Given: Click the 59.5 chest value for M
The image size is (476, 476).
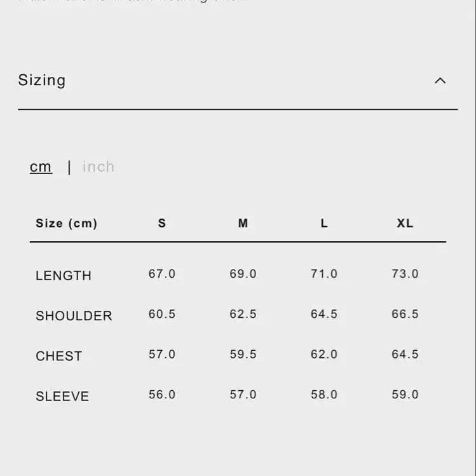Looking at the screenshot, I should pyautogui.click(x=243, y=354).
